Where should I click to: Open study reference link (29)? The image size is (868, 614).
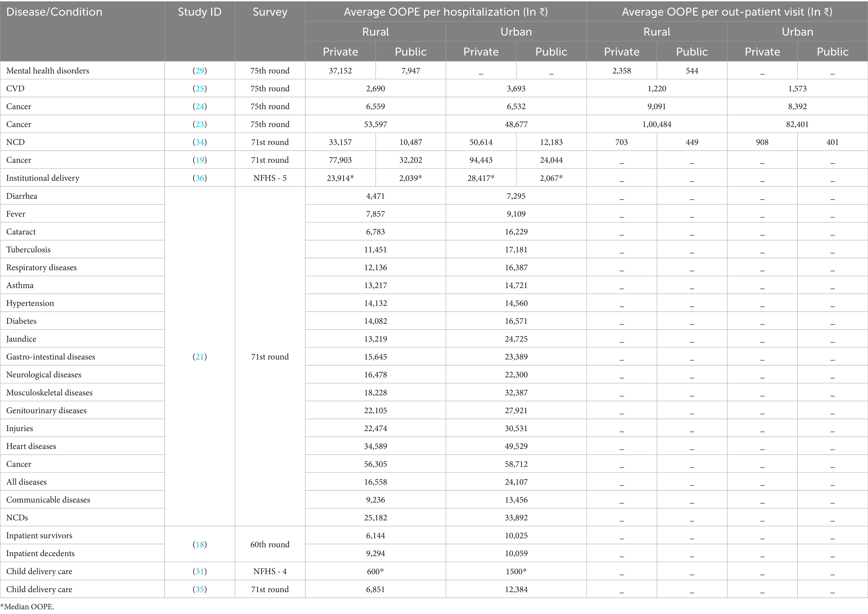(200, 71)
